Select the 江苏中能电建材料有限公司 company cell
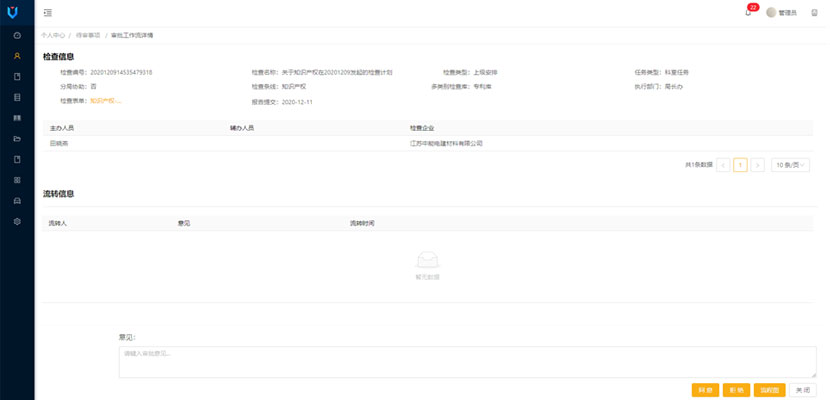 [x=446, y=143]
